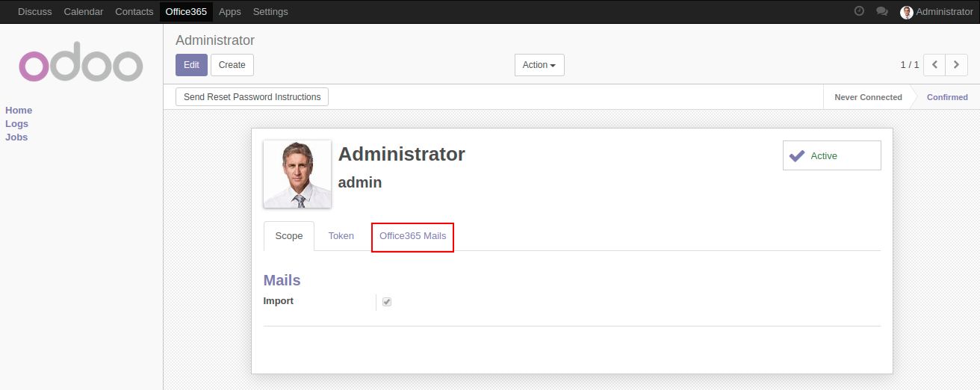Open the Contacts menu

point(134,12)
